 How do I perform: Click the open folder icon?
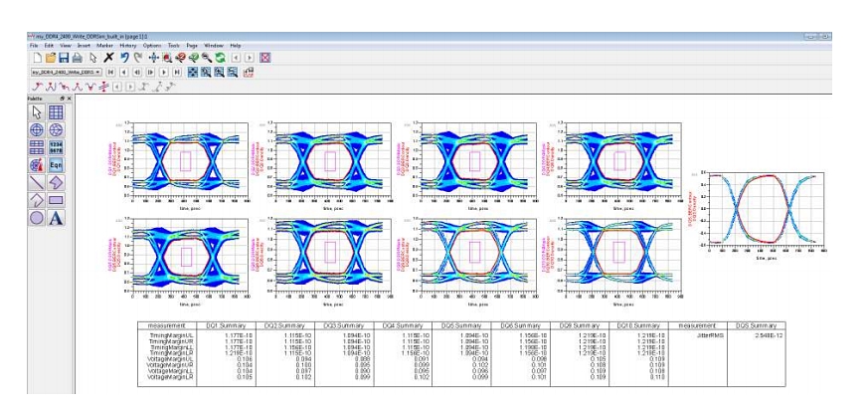[x=51, y=58]
